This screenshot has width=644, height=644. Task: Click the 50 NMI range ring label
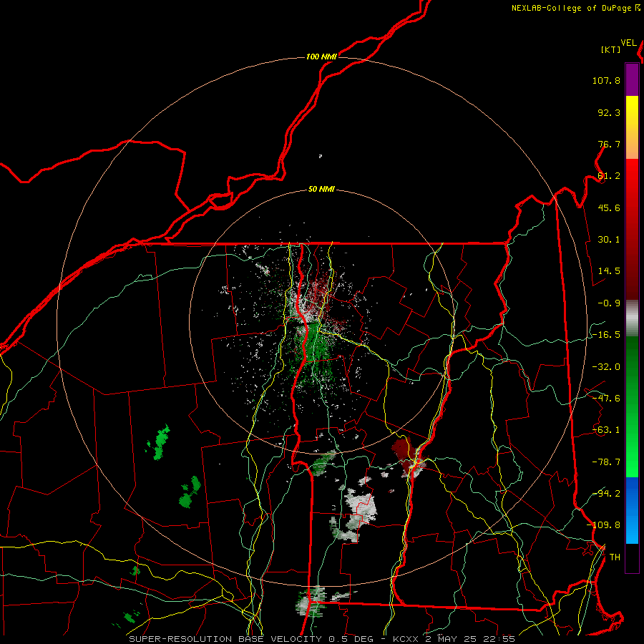(321, 190)
